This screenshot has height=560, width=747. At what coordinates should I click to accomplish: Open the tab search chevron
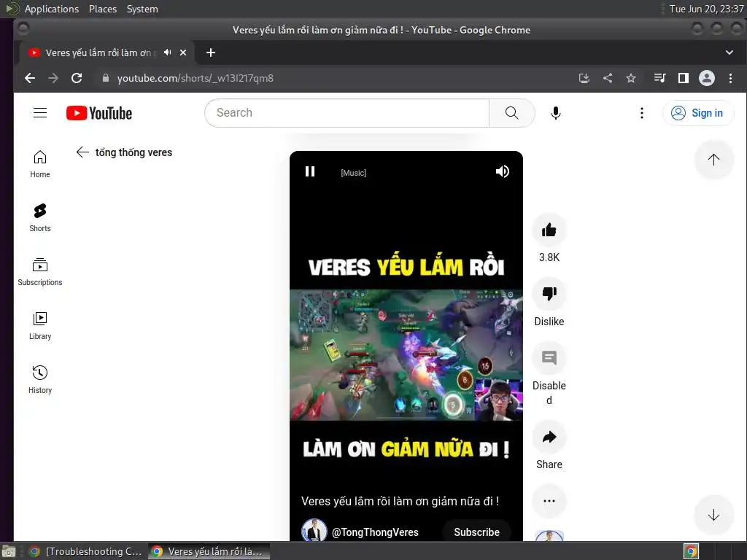tap(729, 52)
